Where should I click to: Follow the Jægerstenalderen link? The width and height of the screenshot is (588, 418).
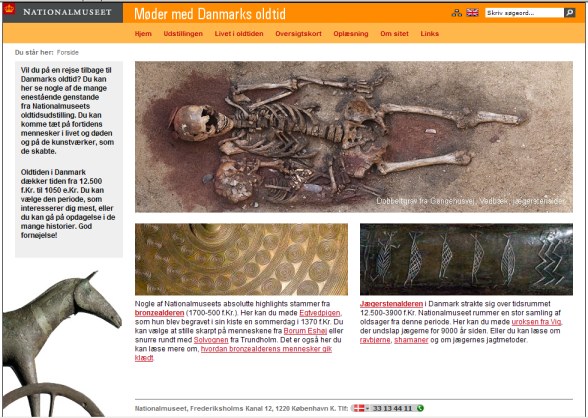[391, 304]
